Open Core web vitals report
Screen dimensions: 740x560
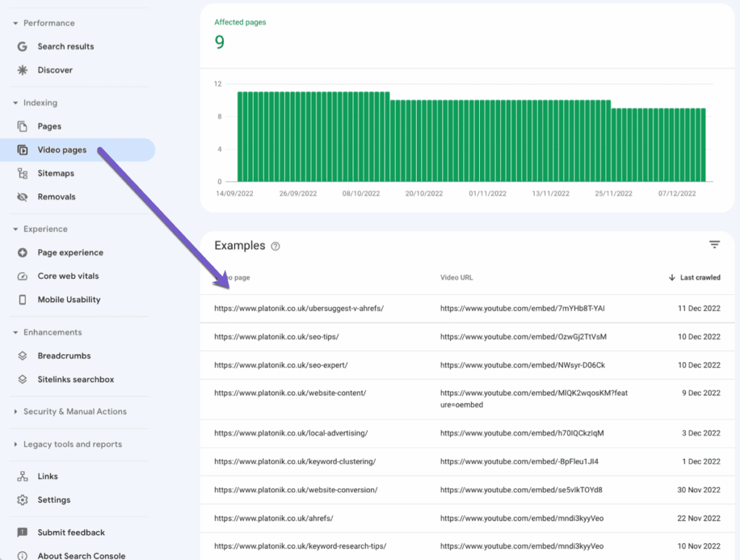[68, 276]
